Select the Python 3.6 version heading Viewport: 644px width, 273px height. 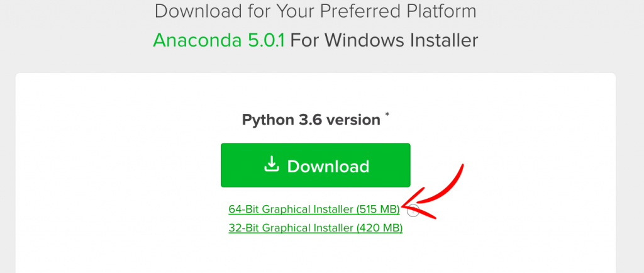311,120
